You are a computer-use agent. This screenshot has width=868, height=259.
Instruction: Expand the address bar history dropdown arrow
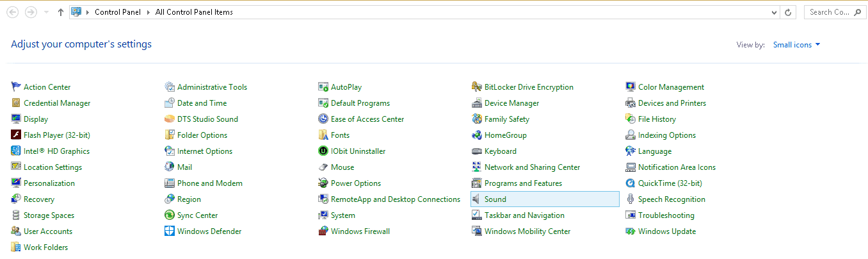coord(775,12)
